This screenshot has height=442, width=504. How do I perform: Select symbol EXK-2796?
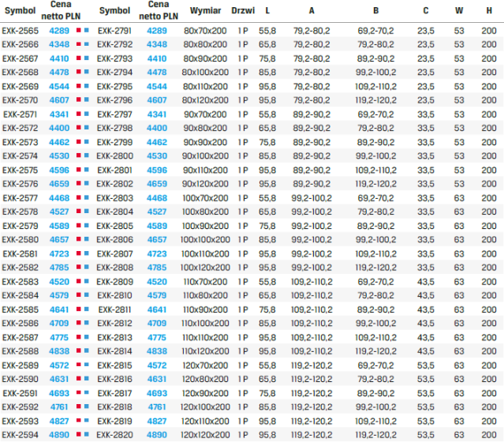[x=114, y=100]
